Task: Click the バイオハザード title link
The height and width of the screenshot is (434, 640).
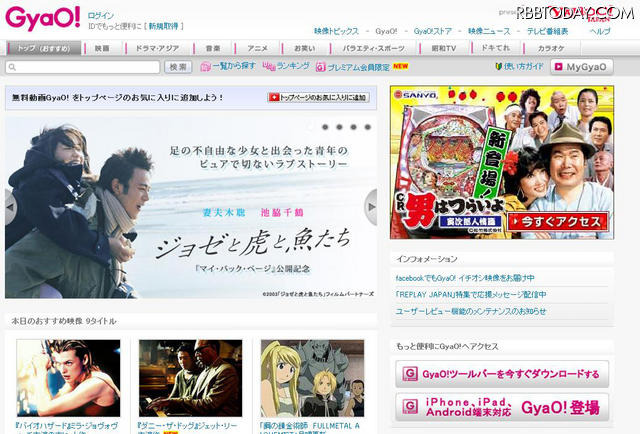Action: [67, 427]
